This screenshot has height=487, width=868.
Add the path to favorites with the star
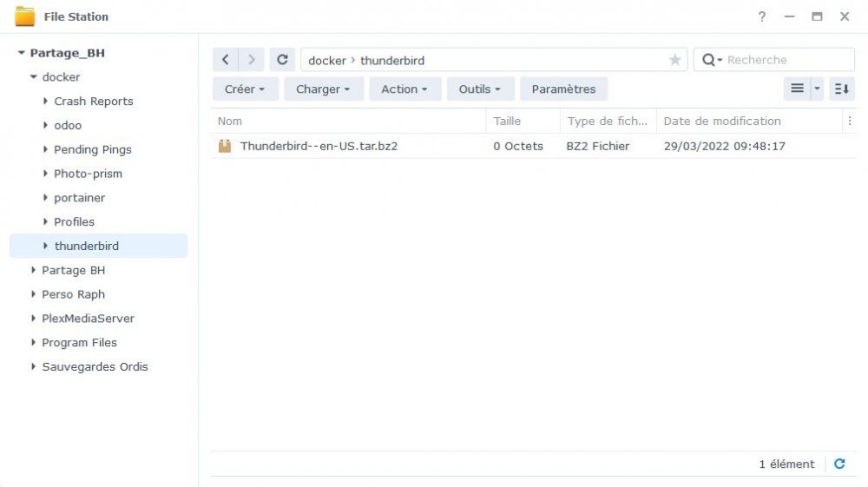pos(674,60)
